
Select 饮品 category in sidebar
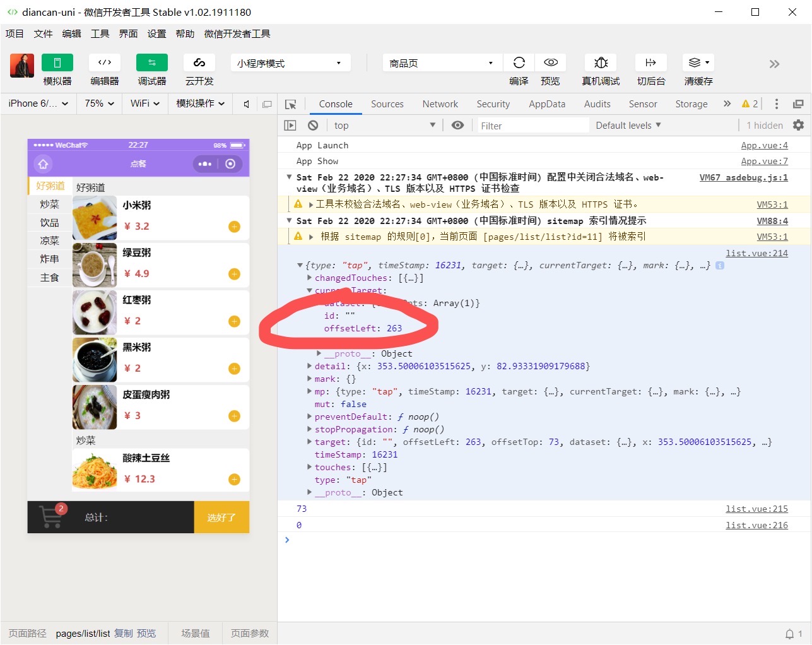(50, 222)
